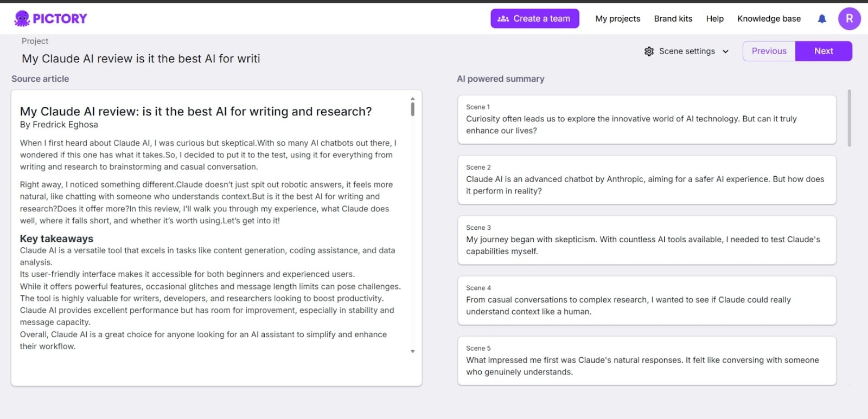Select the Scene 1 summary card
Viewport: 868px width, 419px height.
647,120
